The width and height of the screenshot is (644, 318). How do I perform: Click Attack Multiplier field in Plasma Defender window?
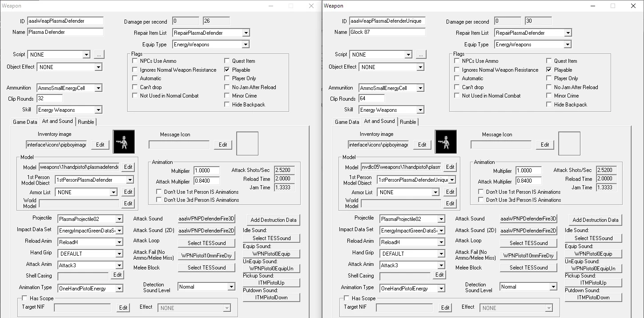pos(206,181)
